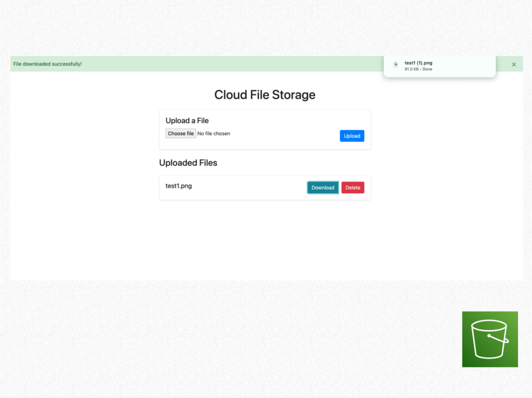Click the Uploaded Files heading

tap(188, 163)
